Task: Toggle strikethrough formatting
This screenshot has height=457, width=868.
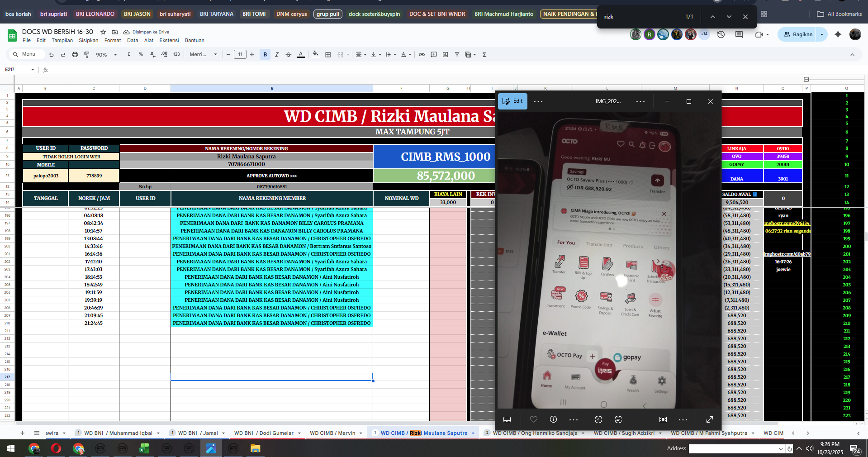Action: pyautogui.click(x=289, y=54)
